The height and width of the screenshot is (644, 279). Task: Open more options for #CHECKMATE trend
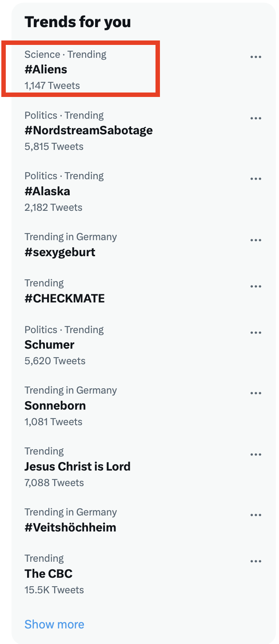click(255, 286)
